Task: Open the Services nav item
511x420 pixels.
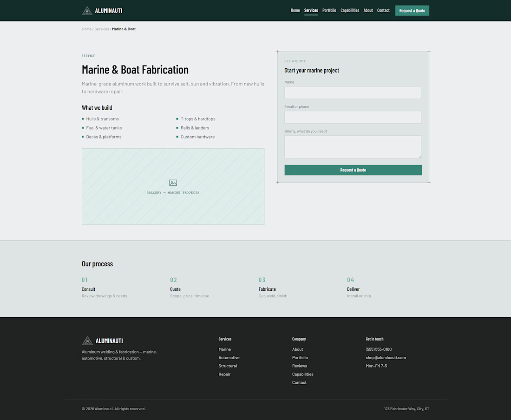Action: [311, 10]
